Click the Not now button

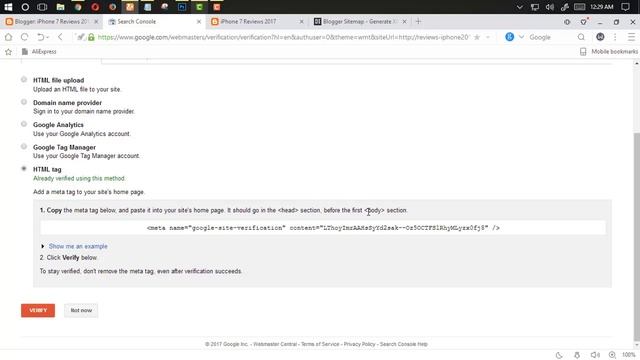(x=81, y=310)
